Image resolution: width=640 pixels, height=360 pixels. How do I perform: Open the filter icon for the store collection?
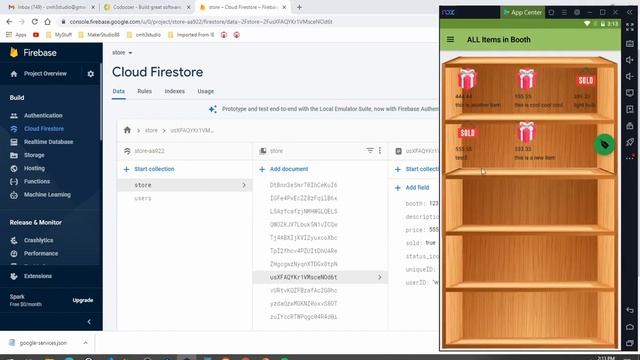[370, 151]
